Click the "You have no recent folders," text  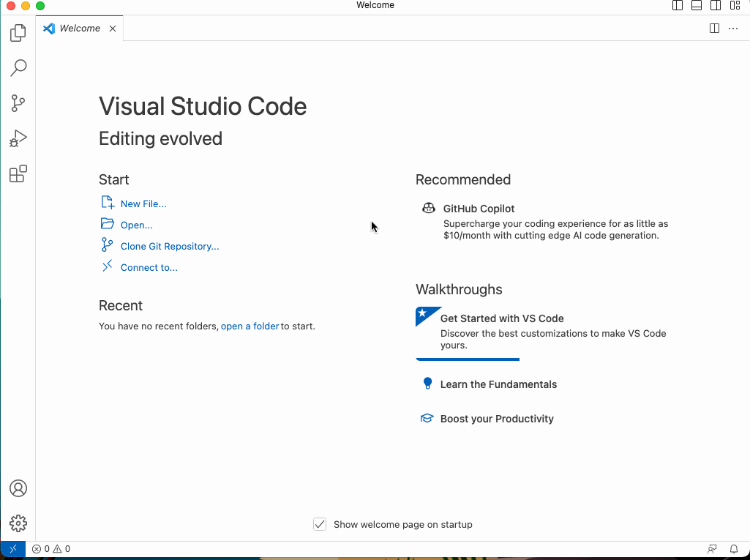point(159,326)
